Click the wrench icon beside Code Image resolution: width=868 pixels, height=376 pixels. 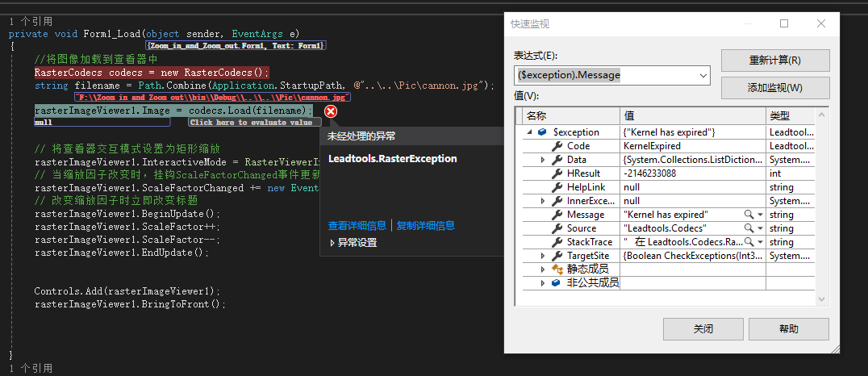[x=557, y=146]
